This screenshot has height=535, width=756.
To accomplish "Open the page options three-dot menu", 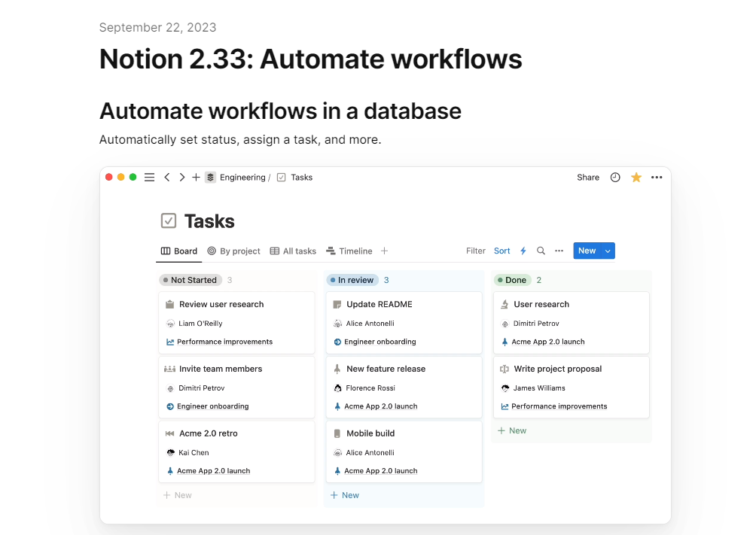I will point(657,178).
